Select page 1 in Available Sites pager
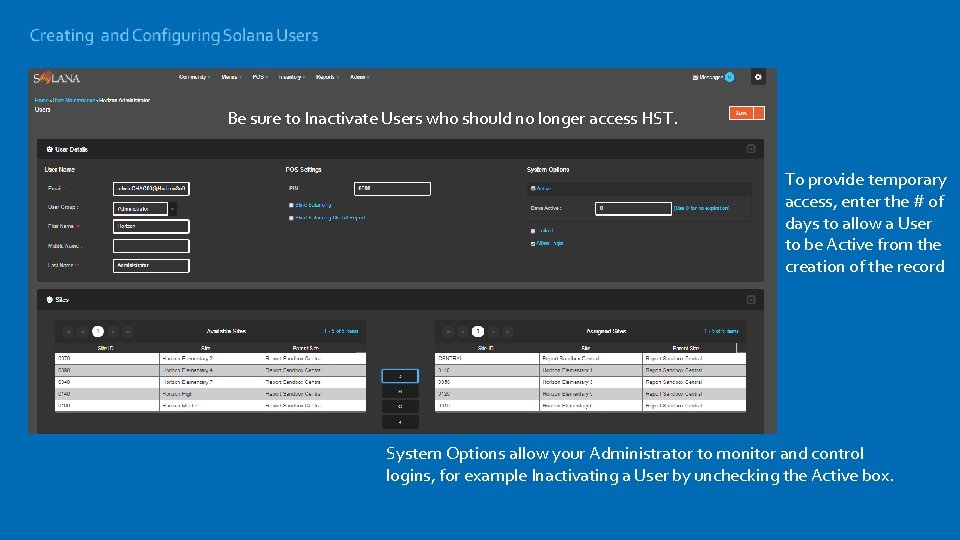The width and height of the screenshot is (960, 540). point(98,331)
